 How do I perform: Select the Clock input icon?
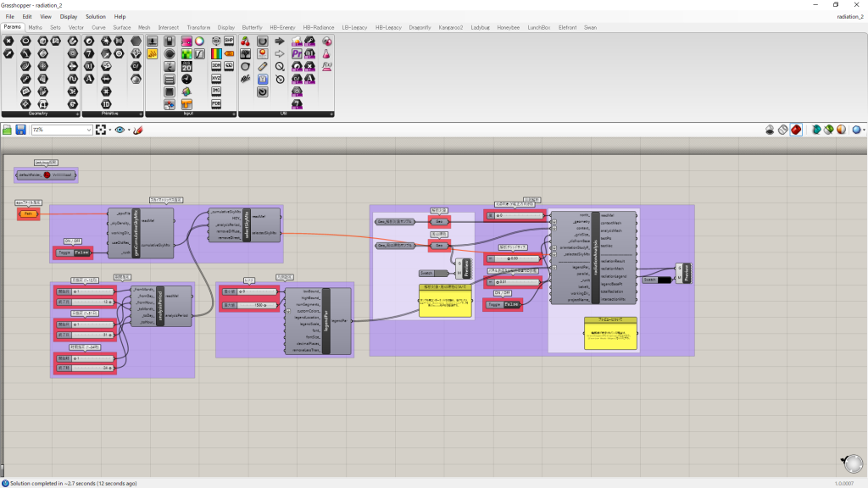point(186,79)
